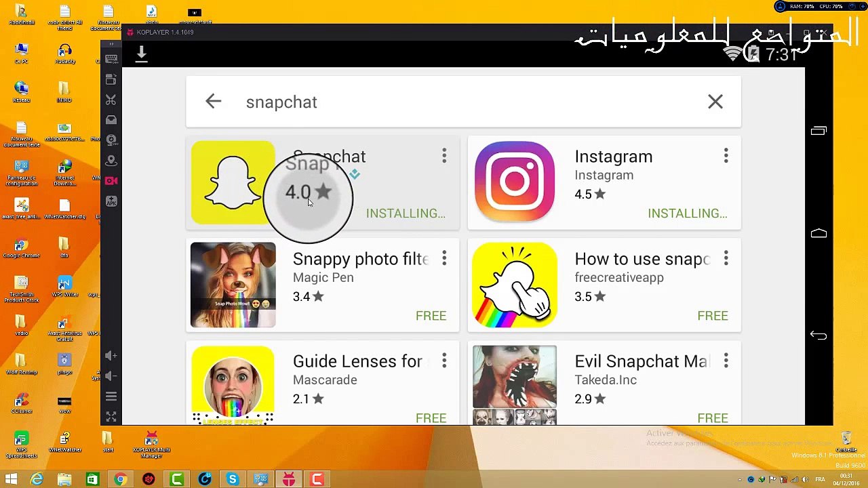Open Google Chrome from the taskbar
The width and height of the screenshot is (868, 488).
tap(120, 480)
